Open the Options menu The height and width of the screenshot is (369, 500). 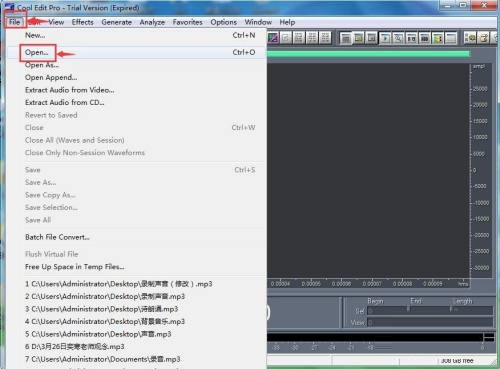pyautogui.click(x=223, y=22)
